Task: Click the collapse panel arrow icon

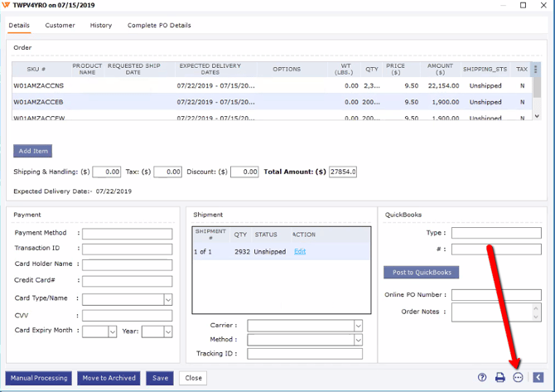Action: (x=538, y=377)
